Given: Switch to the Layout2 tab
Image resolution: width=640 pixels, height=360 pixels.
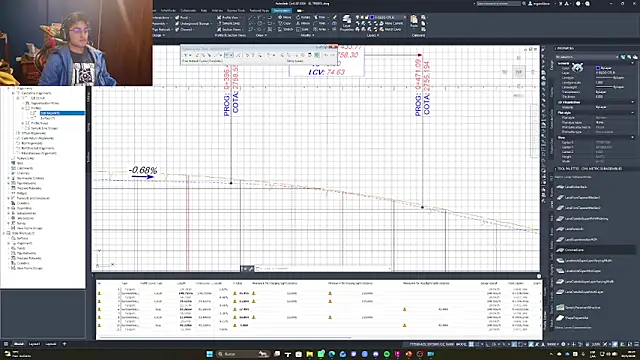Looking at the screenshot, I should point(51,344).
